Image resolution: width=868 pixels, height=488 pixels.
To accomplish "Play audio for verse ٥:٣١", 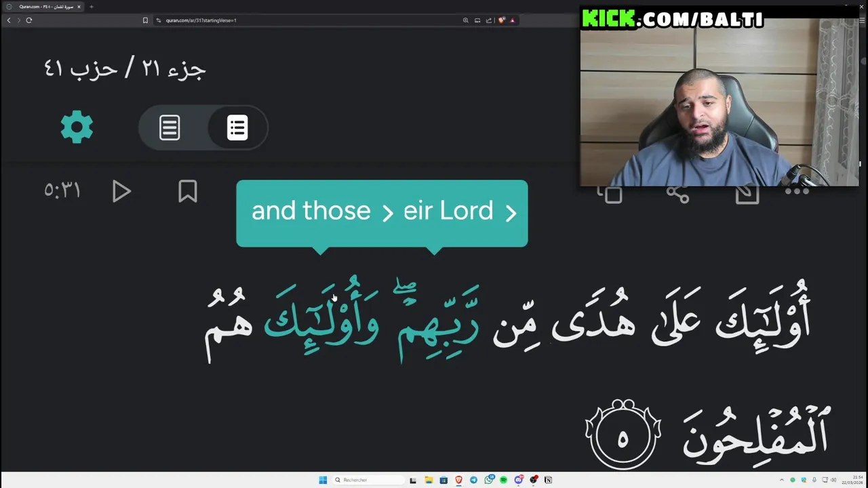I will coord(121,192).
